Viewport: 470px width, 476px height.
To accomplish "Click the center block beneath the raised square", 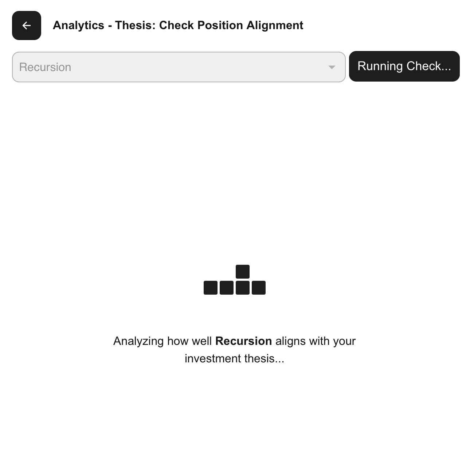I will click(243, 287).
